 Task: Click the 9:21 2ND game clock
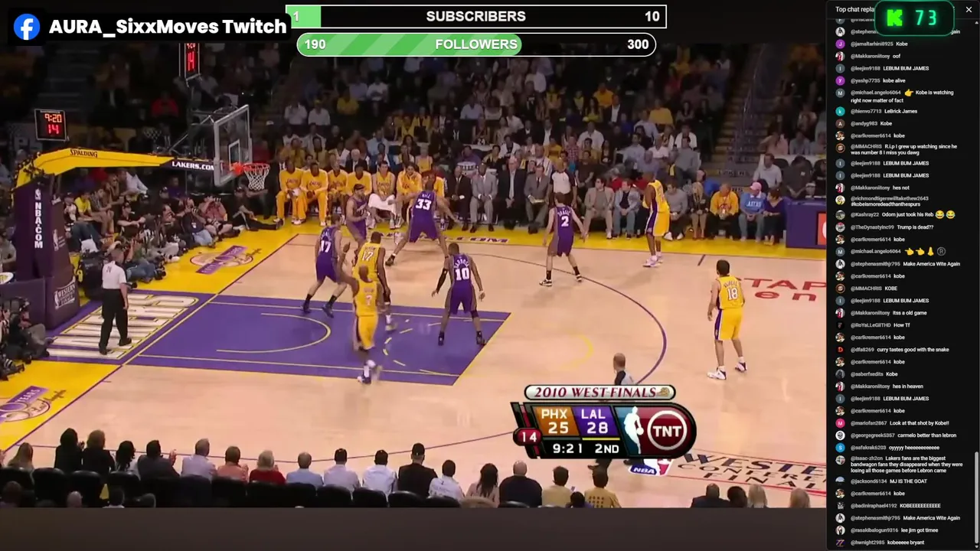tap(585, 448)
